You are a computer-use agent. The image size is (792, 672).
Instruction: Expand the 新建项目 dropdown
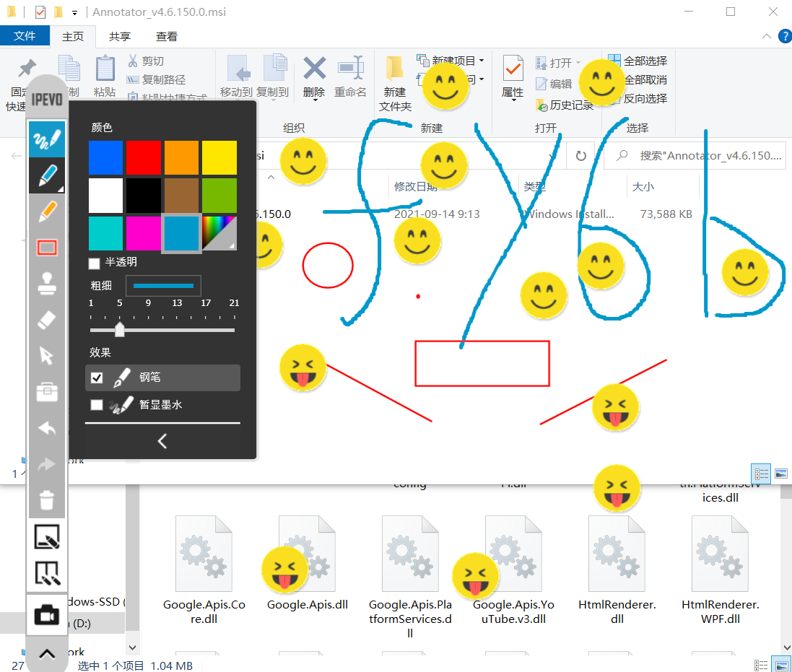pos(482,61)
